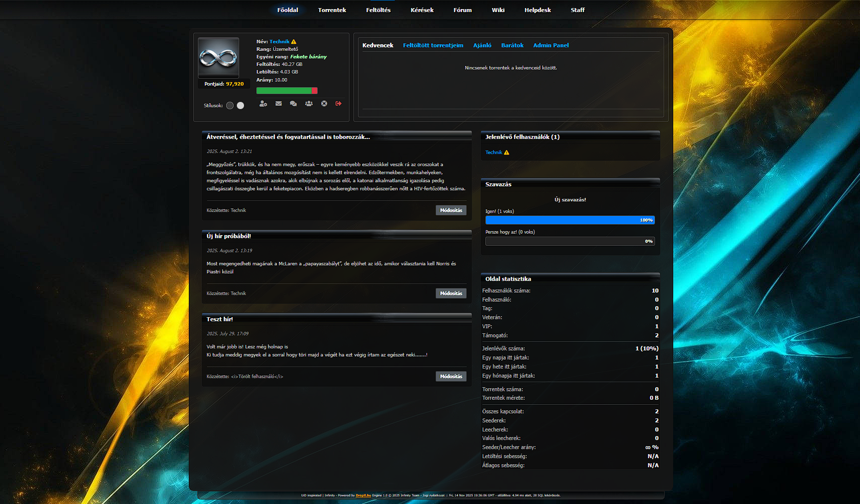Switch to the Feltöltött torrentjeim tab
This screenshot has height=504, width=860.
(x=433, y=45)
